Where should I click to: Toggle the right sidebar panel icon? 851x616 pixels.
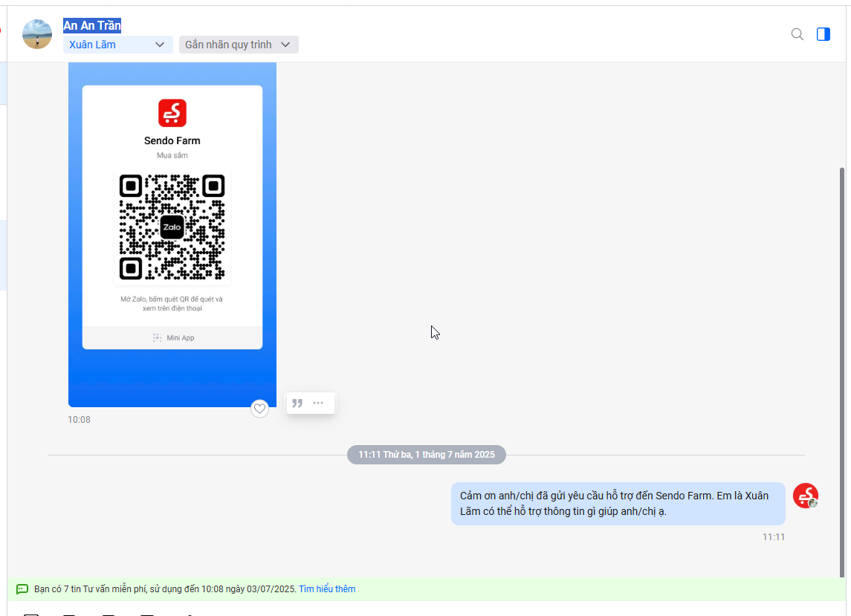pos(824,34)
